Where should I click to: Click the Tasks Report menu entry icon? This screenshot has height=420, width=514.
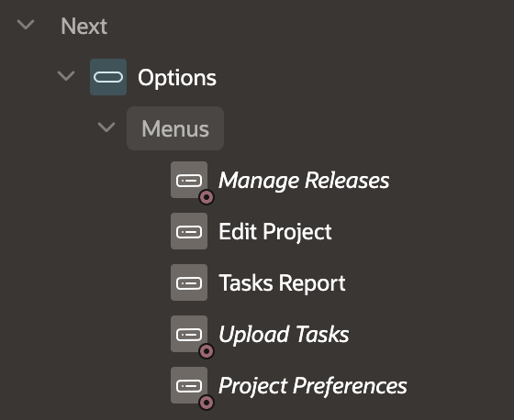click(189, 282)
